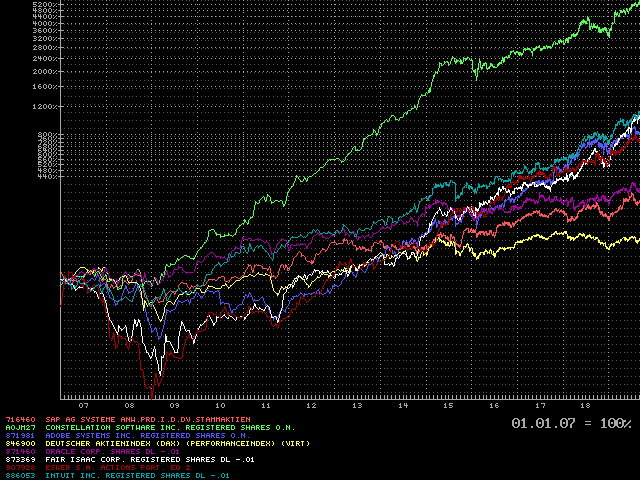Click the 01.01.07 = 100% base date label

pos(571,424)
